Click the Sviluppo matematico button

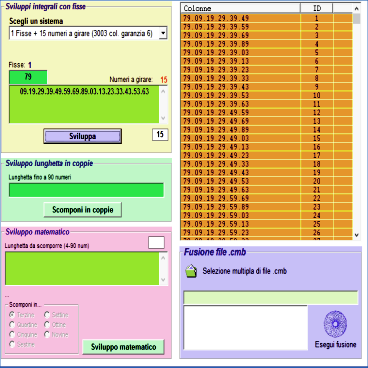click(123, 347)
